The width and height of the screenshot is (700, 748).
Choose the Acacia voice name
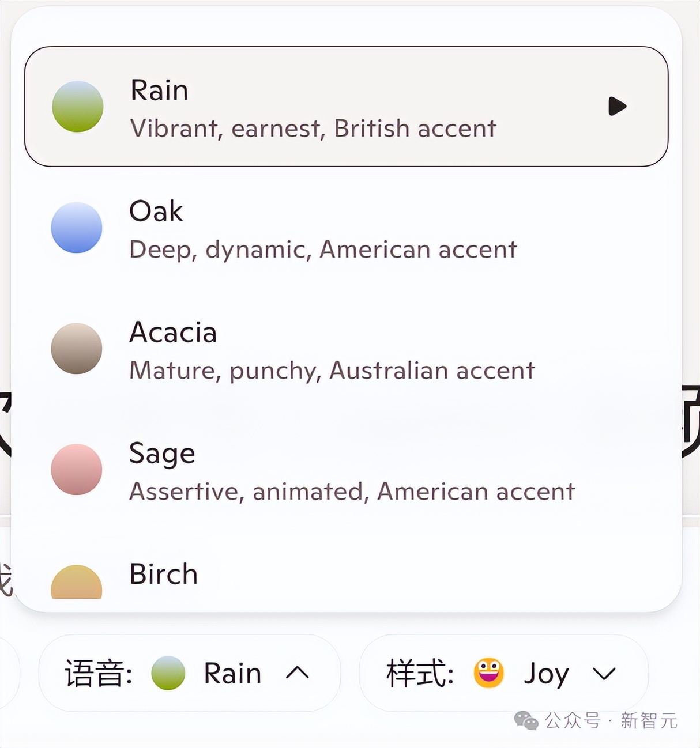173,333
